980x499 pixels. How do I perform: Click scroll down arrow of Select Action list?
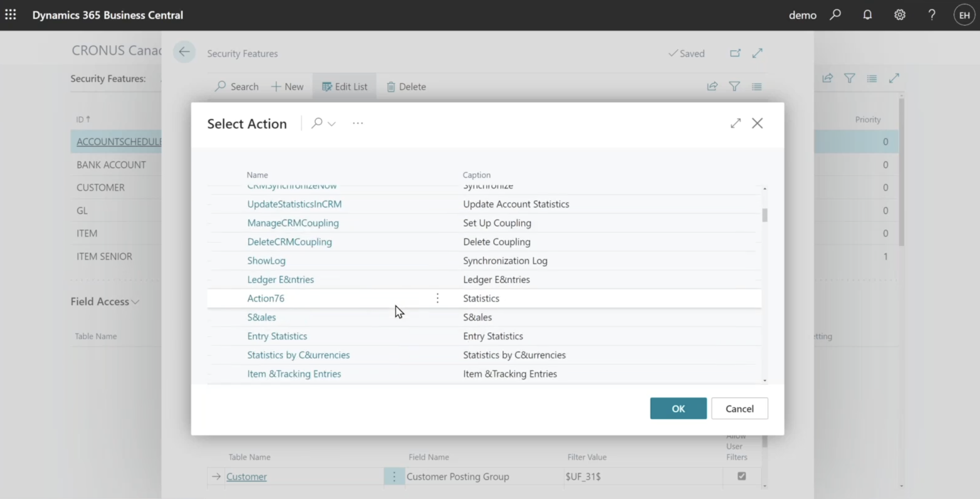point(765,381)
